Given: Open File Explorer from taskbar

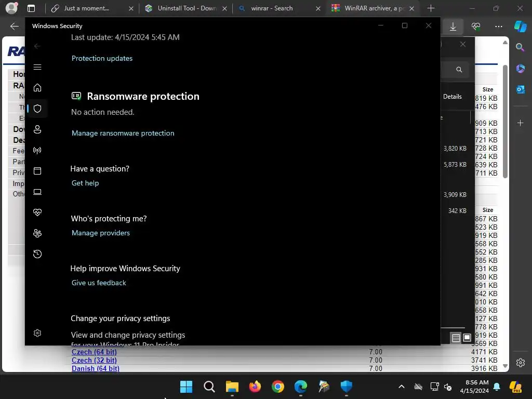Looking at the screenshot, I should [x=232, y=387].
